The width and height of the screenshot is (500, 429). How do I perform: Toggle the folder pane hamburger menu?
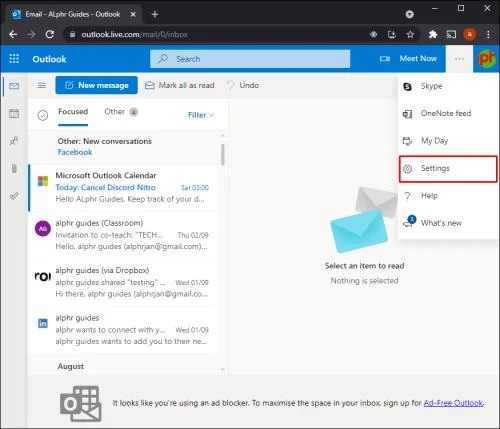[x=42, y=85]
